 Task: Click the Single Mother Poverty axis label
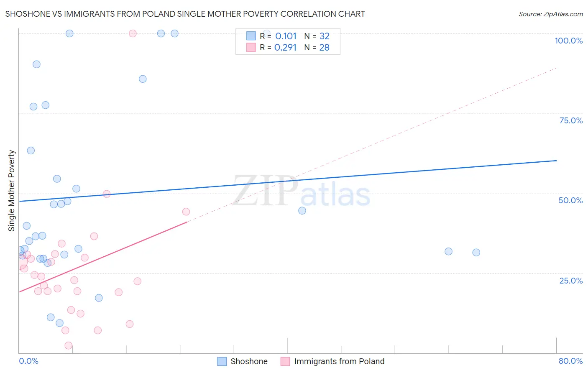click(12, 191)
